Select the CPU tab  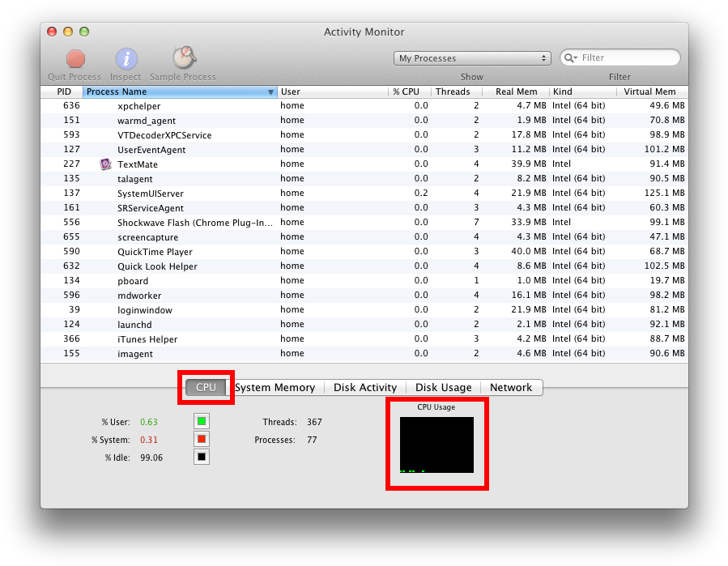click(x=206, y=387)
